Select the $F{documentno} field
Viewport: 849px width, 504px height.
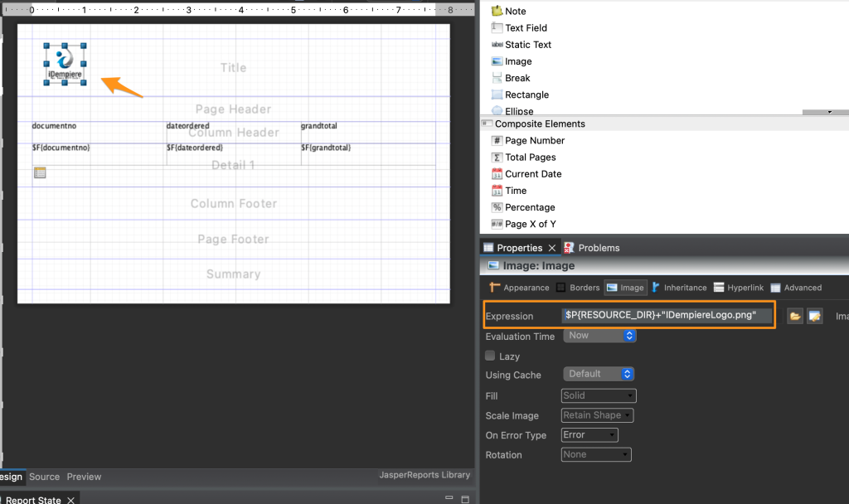coord(61,148)
